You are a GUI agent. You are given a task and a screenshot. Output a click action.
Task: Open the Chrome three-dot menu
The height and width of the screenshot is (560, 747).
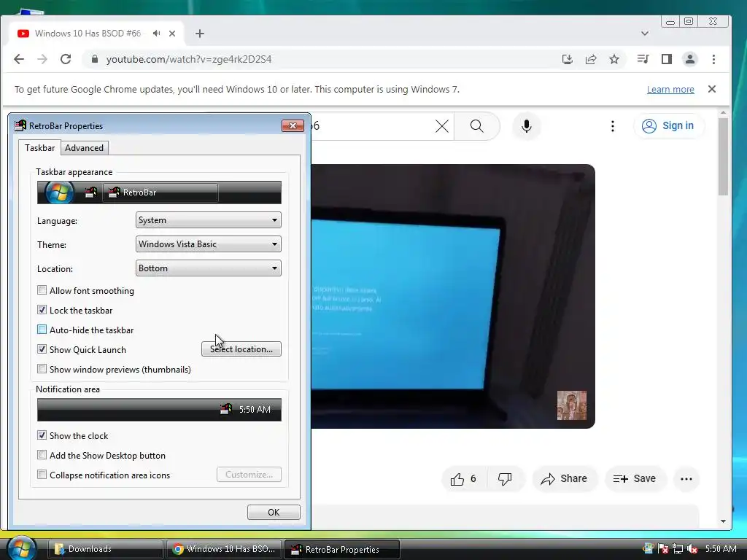713,59
